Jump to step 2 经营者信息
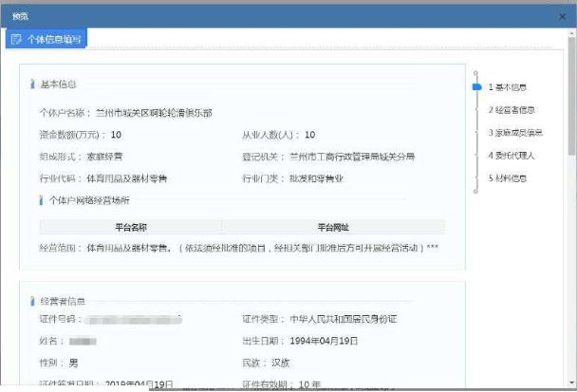The image size is (577, 392). (512, 110)
